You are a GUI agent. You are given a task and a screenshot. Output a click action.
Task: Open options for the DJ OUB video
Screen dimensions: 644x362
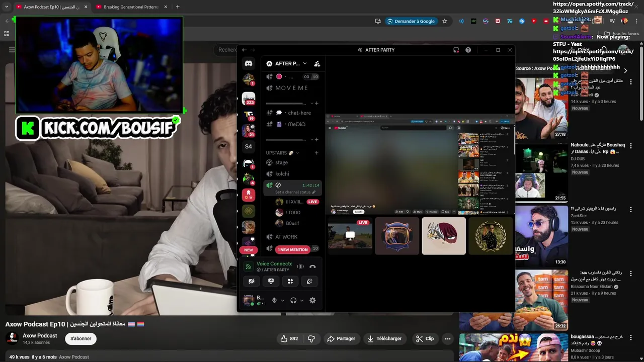click(630, 146)
